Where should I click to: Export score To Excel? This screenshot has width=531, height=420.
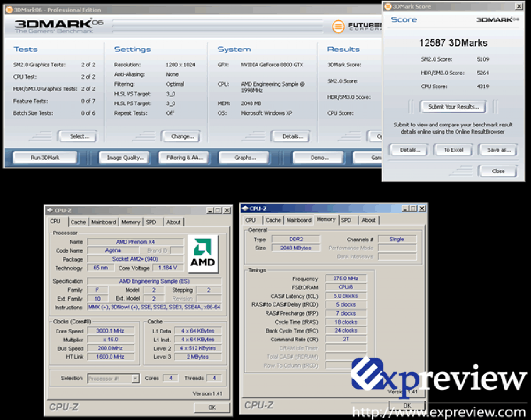[x=453, y=150]
